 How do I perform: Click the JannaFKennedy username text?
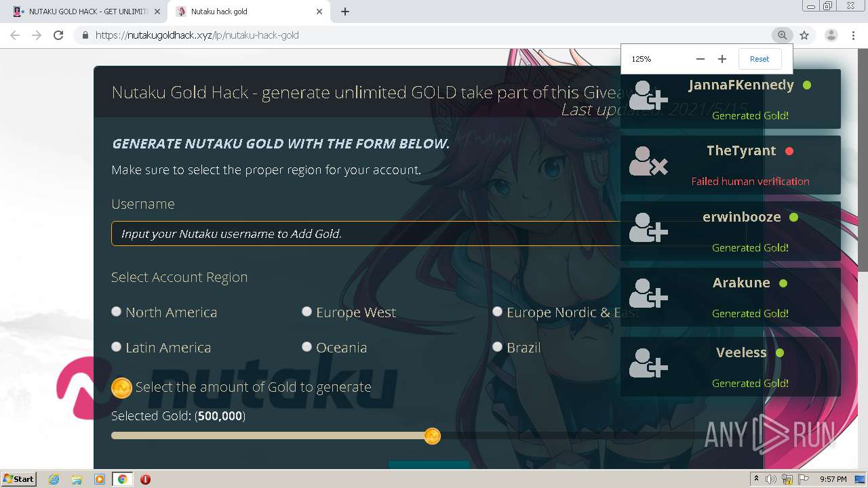pyautogui.click(x=741, y=85)
